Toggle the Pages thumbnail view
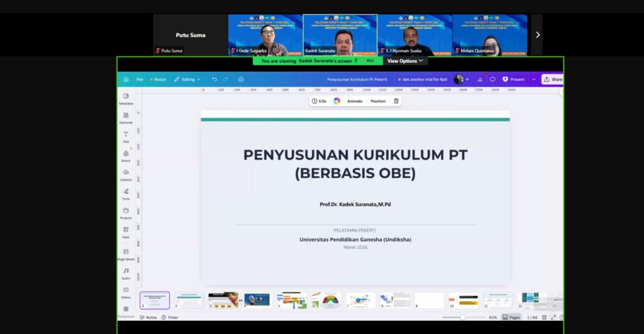The image size is (644, 334). (x=511, y=317)
